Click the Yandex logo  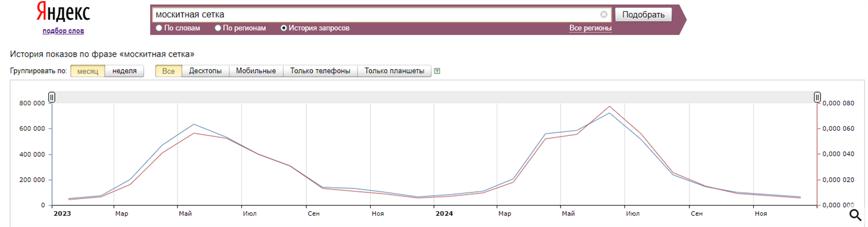point(63,12)
